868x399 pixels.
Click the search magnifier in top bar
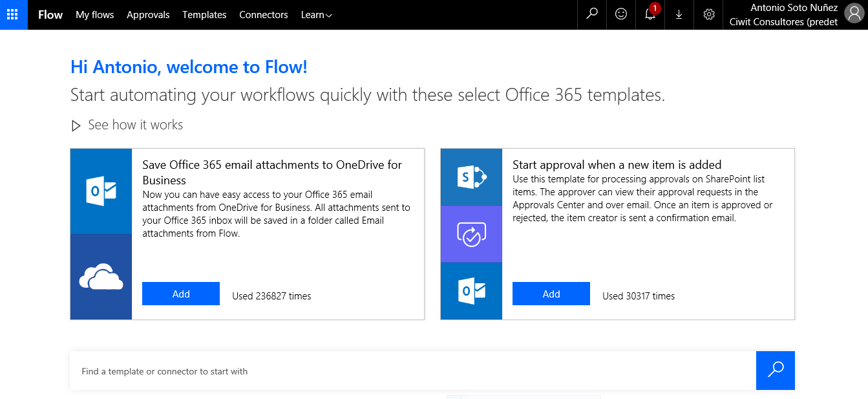(591, 14)
